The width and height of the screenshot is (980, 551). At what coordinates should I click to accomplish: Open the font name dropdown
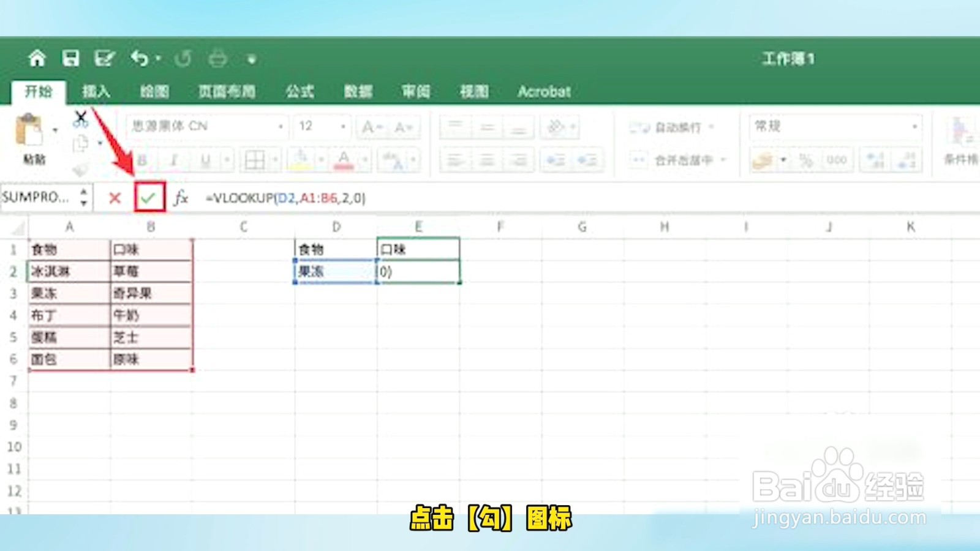[280, 127]
